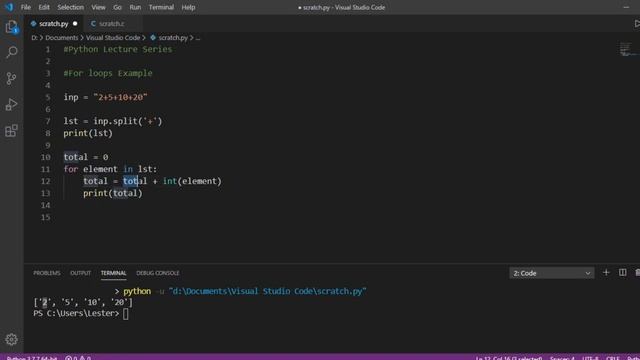This screenshot has height=360, width=640.
Task: Open the View menu
Action: point(98,7)
